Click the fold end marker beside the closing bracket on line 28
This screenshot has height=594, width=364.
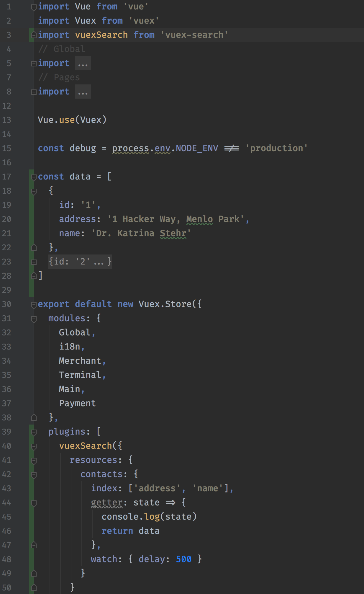(34, 276)
